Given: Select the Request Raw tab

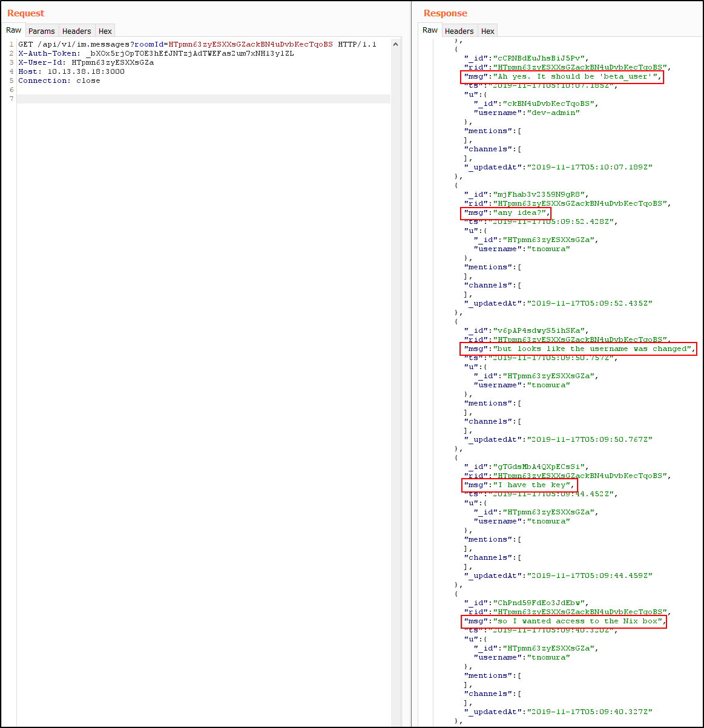Looking at the screenshot, I should 13,30.
